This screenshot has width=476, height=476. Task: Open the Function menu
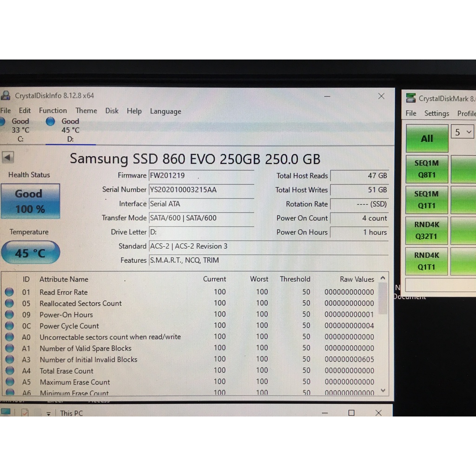(53, 111)
